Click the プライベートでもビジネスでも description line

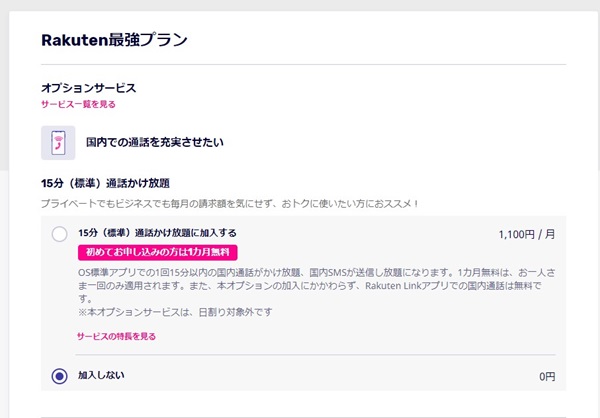click(230, 204)
